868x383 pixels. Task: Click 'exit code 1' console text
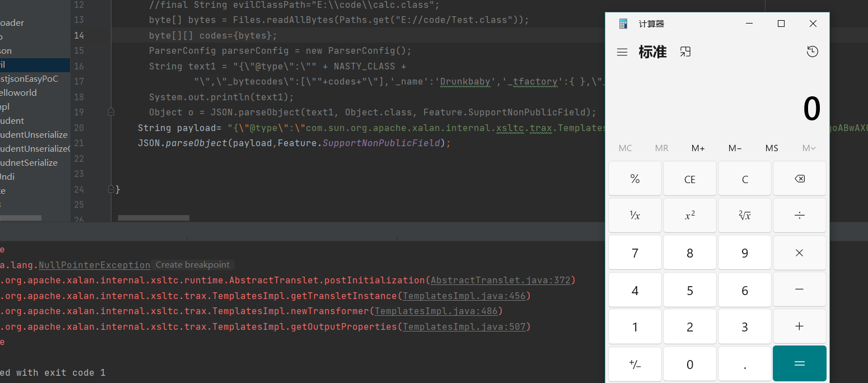(x=75, y=372)
